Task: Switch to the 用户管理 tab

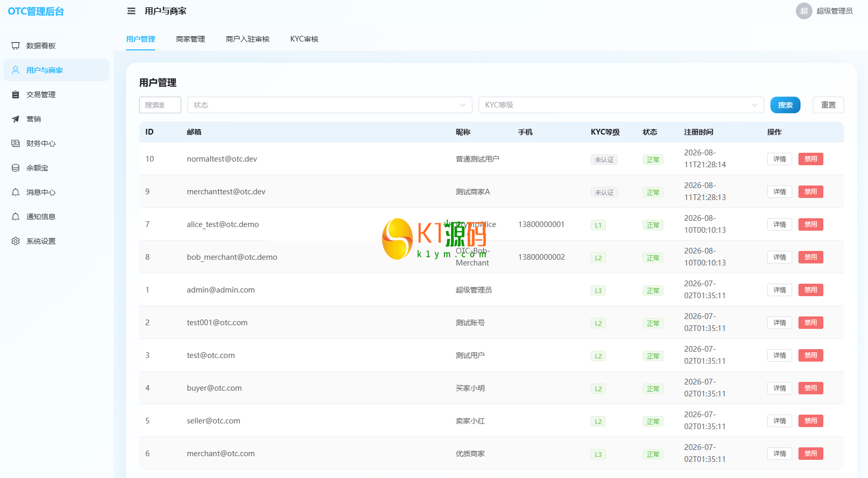Action: point(141,39)
